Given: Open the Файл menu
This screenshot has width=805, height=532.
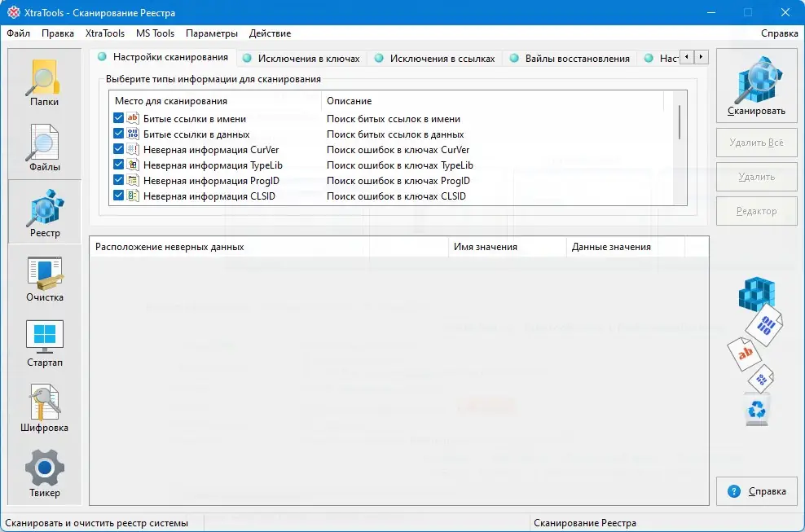Looking at the screenshot, I should coord(19,33).
